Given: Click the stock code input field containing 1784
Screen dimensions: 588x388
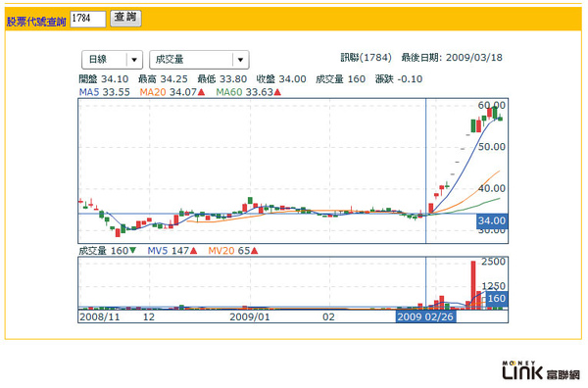Looking at the screenshot, I should [88, 19].
